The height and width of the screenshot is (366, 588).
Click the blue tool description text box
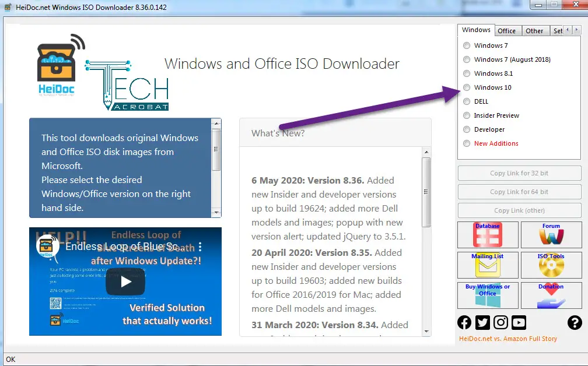click(120, 168)
